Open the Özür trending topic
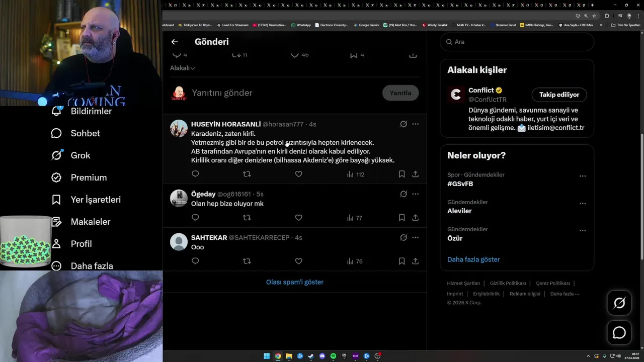This screenshot has width=644, height=362. tap(455, 238)
